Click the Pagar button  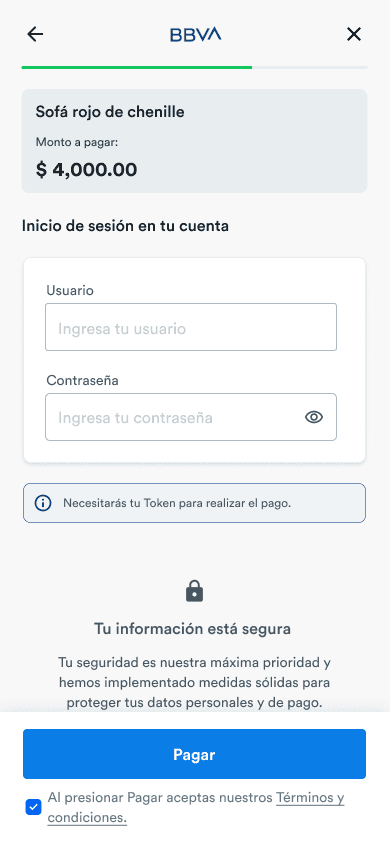pyautogui.click(x=194, y=754)
